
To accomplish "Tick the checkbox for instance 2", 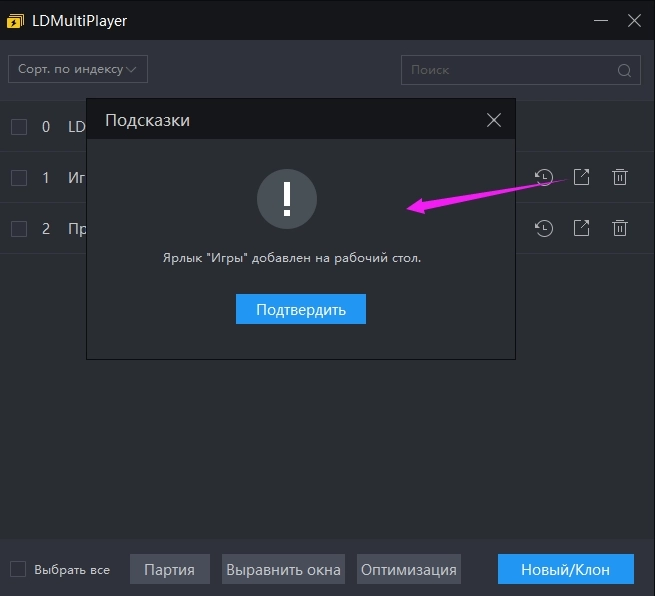I will point(19,229).
